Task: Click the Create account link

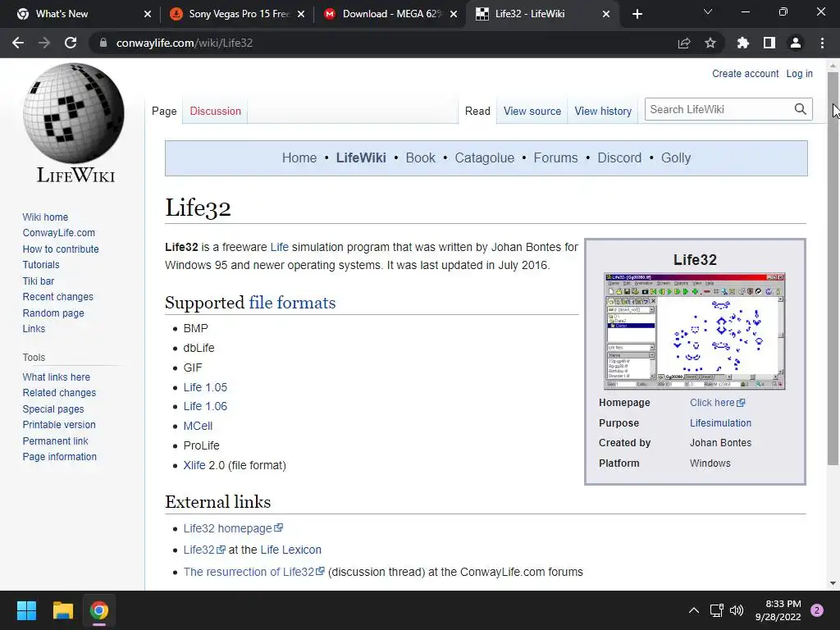Action: [745, 73]
